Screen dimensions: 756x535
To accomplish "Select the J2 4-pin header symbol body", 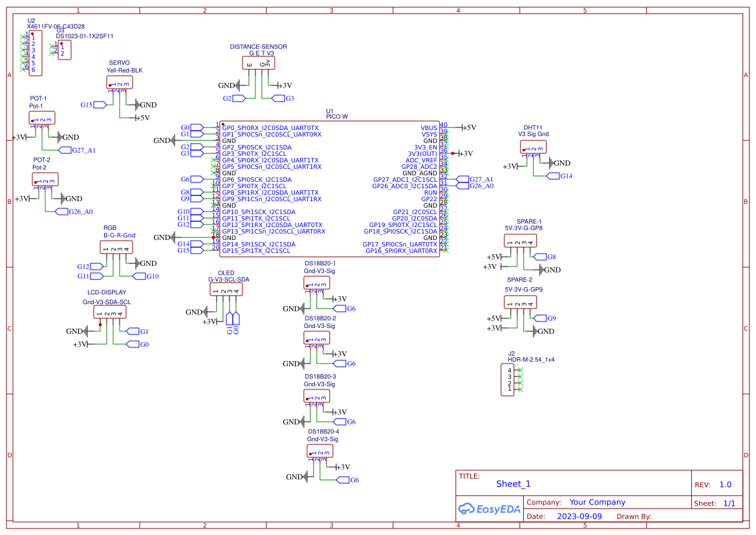I will [x=507, y=380].
